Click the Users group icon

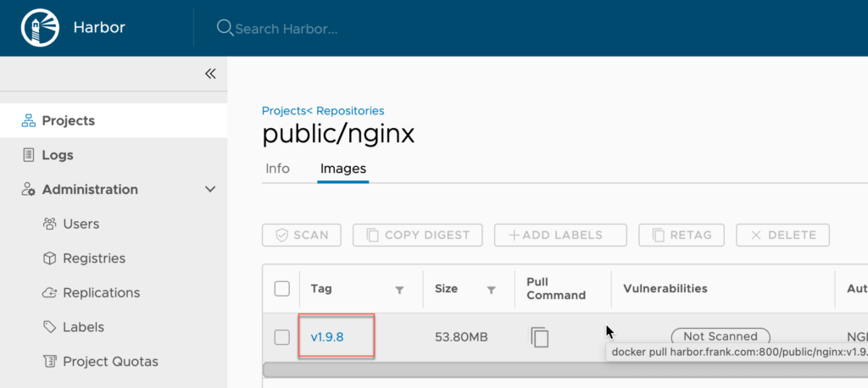coord(50,224)
